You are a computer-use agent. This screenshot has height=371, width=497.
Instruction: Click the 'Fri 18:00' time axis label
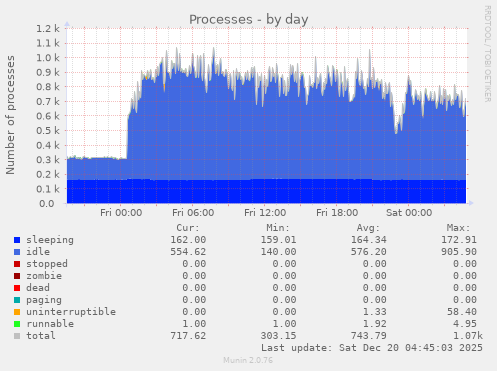(337, 213)
